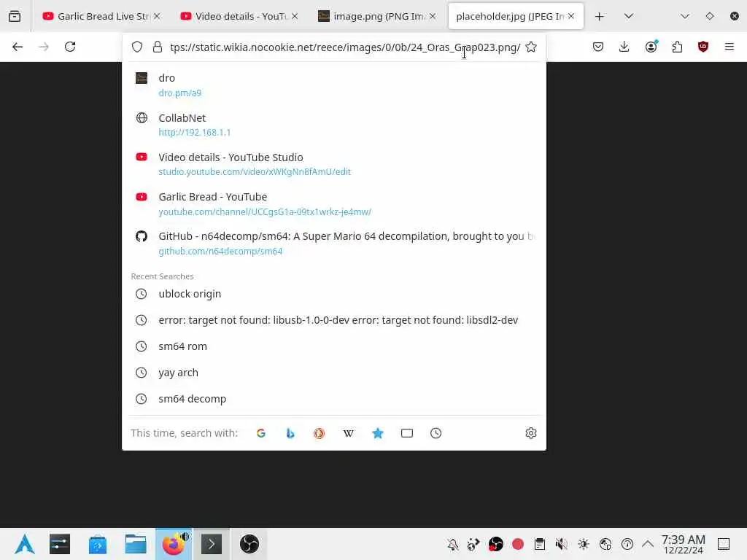
Task: Click the keep-above diamond title bar button
Action: pyautogui.click(x=710, y=16)
